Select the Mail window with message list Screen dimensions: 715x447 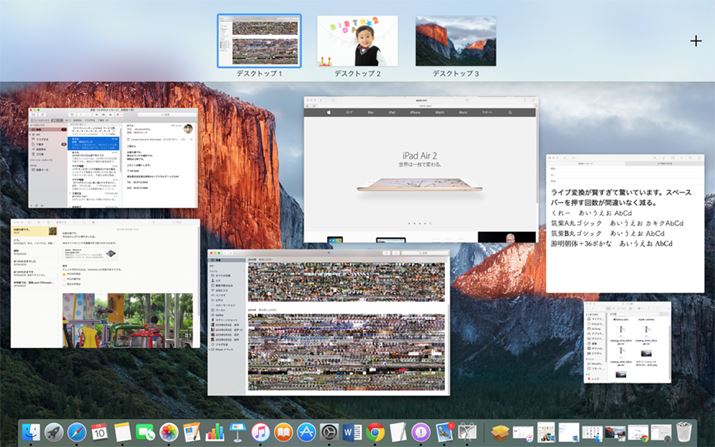point(112,160)
